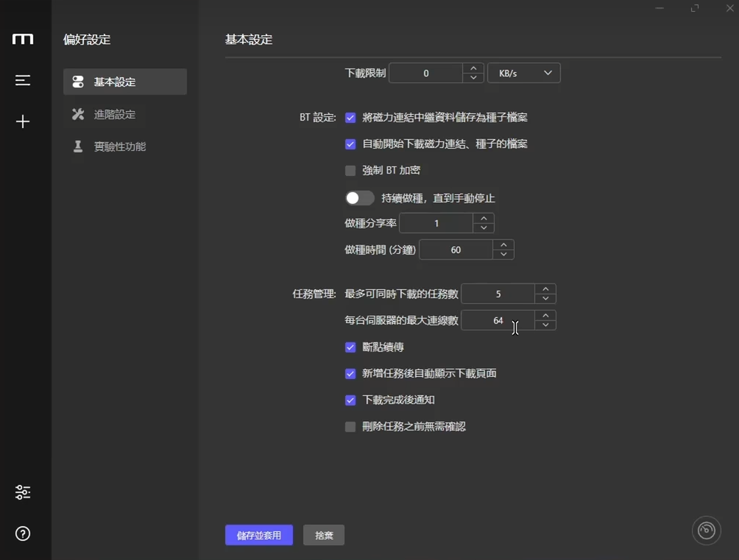This screenshot has height=560, width=739.
Task: Click the help question-mark icon
Action: [23, 534]
